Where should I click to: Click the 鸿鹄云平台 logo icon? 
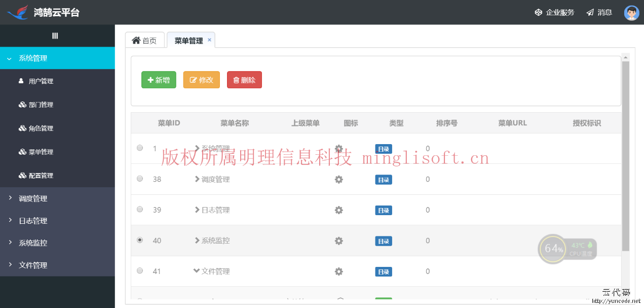[18, 12]
